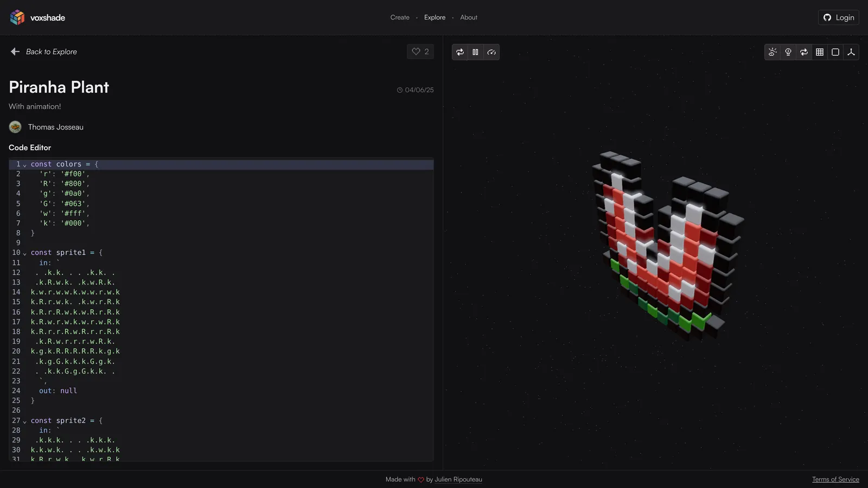Open the Terms of Service link
This screenshot has width=868, height=488.
click(835, 479)
